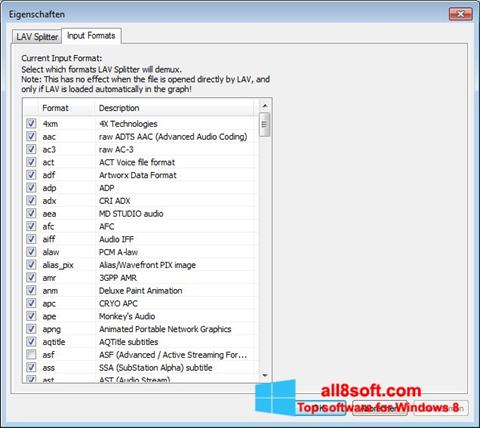This screenshot has width=480, height=428.
Task: Disable the adf format checkbox
Action: [31, 175]
